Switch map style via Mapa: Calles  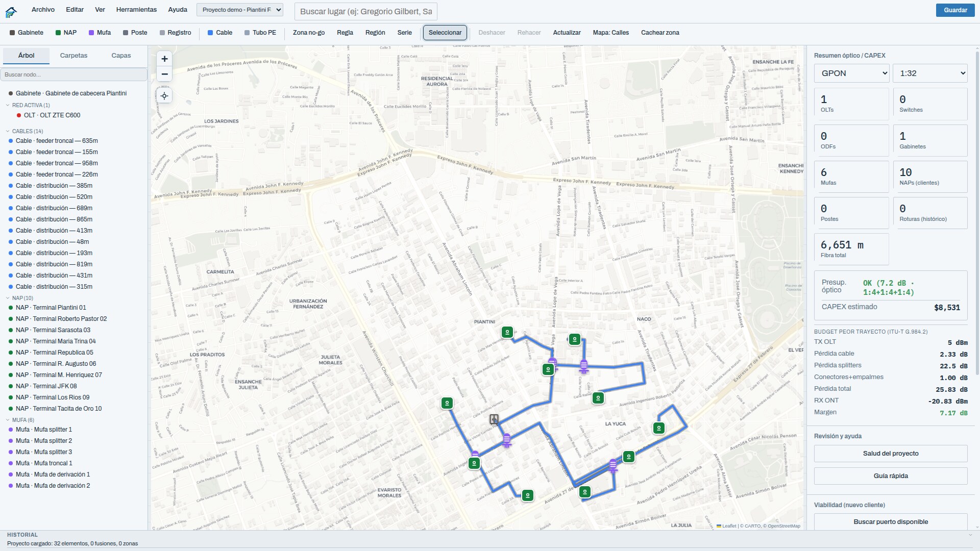[610, 33]
